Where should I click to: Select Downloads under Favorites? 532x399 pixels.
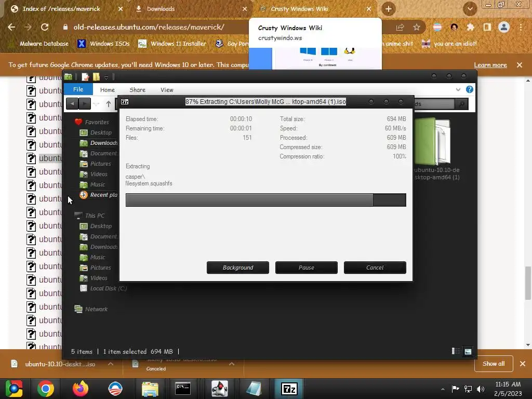99,143
